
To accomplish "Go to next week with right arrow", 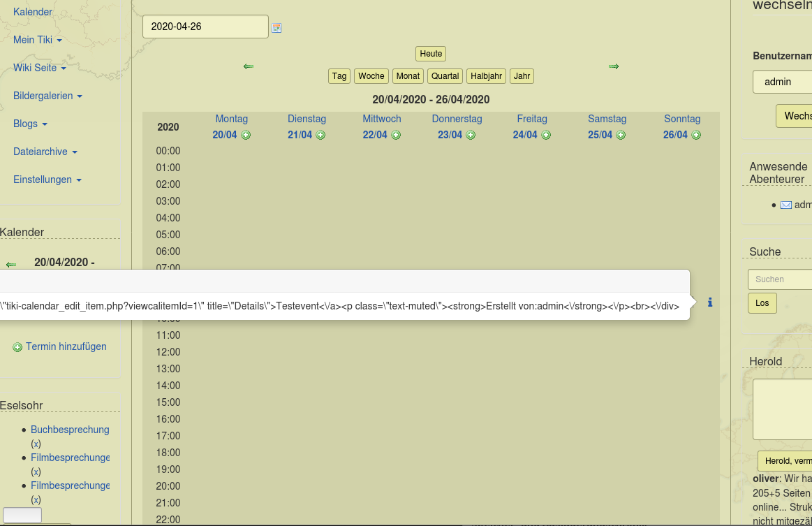I will [614, 66].
